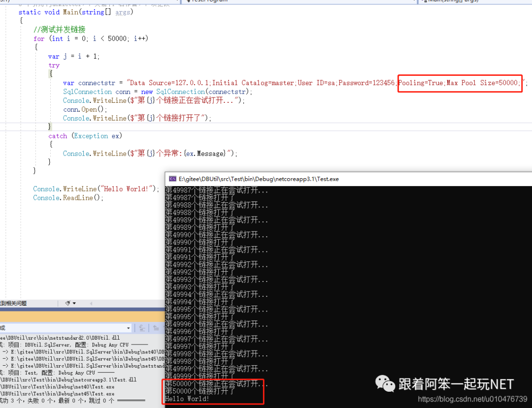Click the build summary line '成功 3 个,失败 0 个'
The width and height of the screenshot is (532, 408).
72,401
